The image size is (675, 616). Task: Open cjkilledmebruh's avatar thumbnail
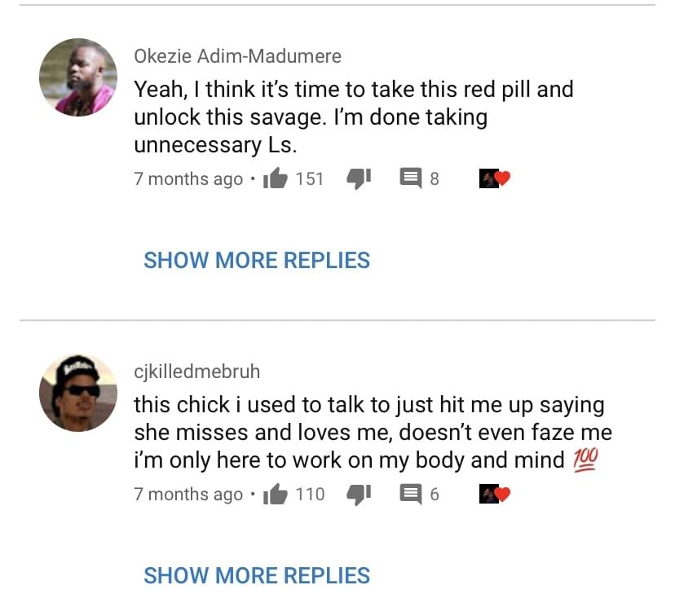tap(78, 393)
